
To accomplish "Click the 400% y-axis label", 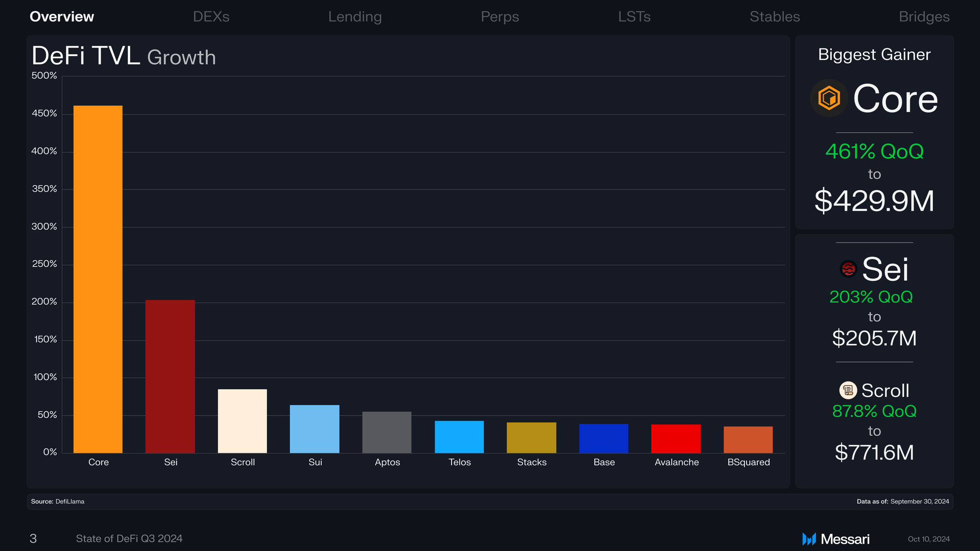I will 44,151.
